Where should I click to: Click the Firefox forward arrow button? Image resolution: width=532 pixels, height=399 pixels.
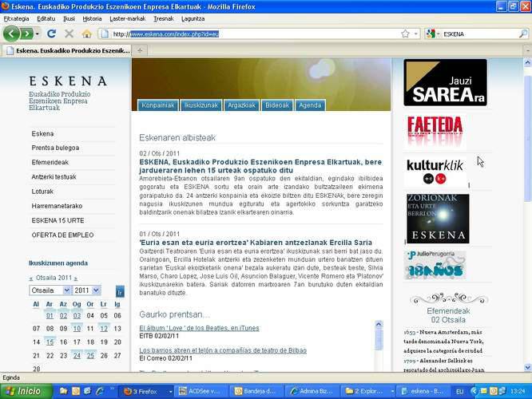pyautogui.click(x=27, y=34)
